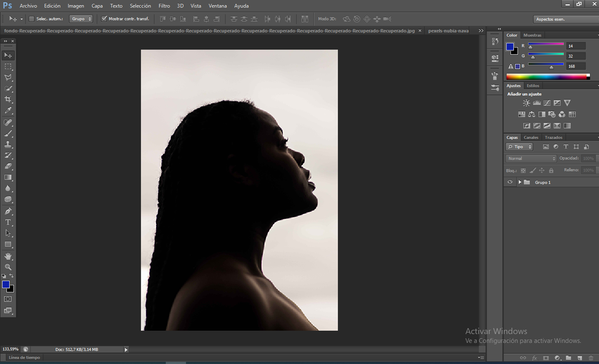Select the Clone Stamp tool
This screenshot has width=599, height=364.
(8, 145)
